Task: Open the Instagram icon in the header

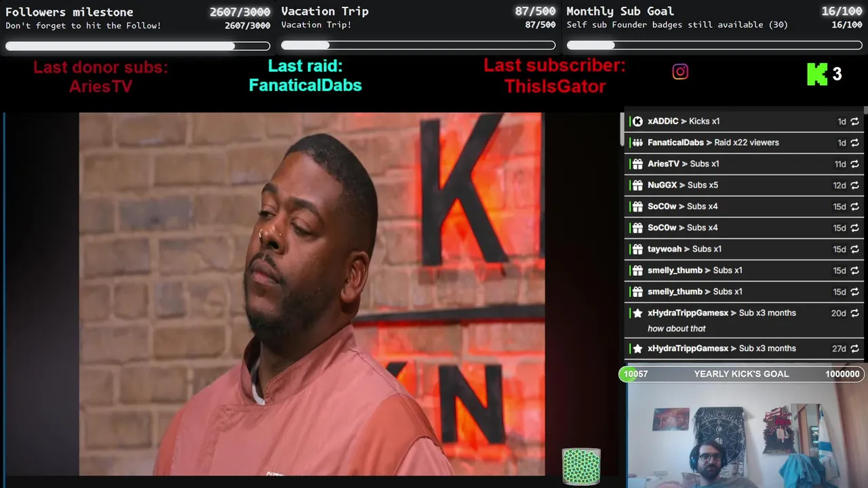Action: 680,72
